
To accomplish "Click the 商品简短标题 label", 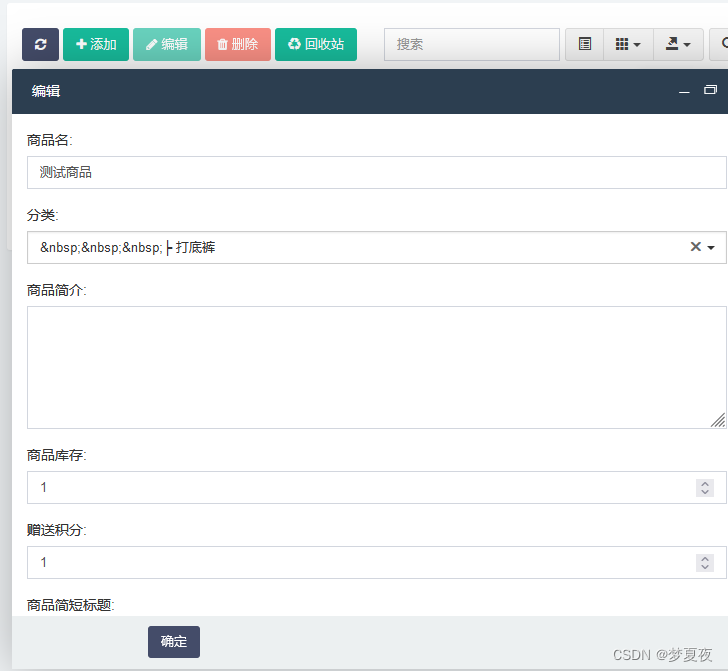I will coord(71,605).
